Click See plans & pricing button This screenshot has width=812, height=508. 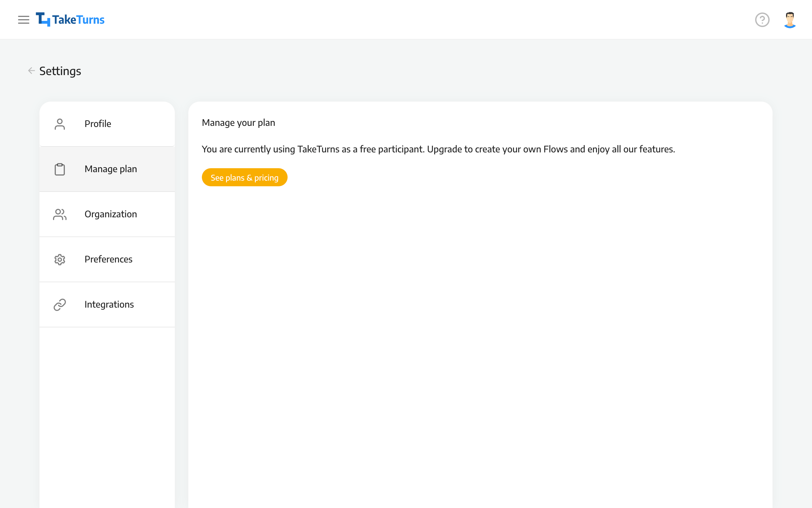click(245, 178)
